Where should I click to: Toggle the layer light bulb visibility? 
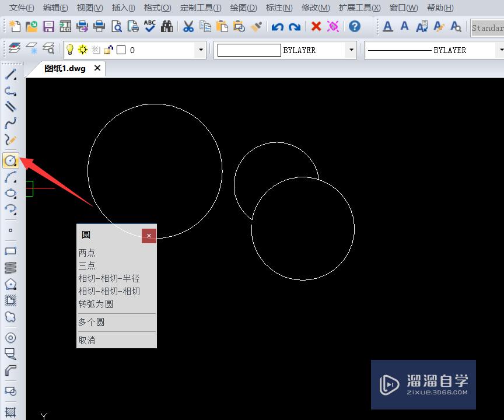(70, 50)
